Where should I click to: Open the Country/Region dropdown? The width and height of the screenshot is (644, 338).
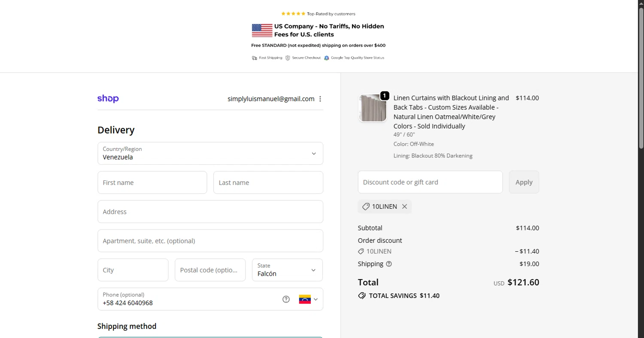pos(210,153)
